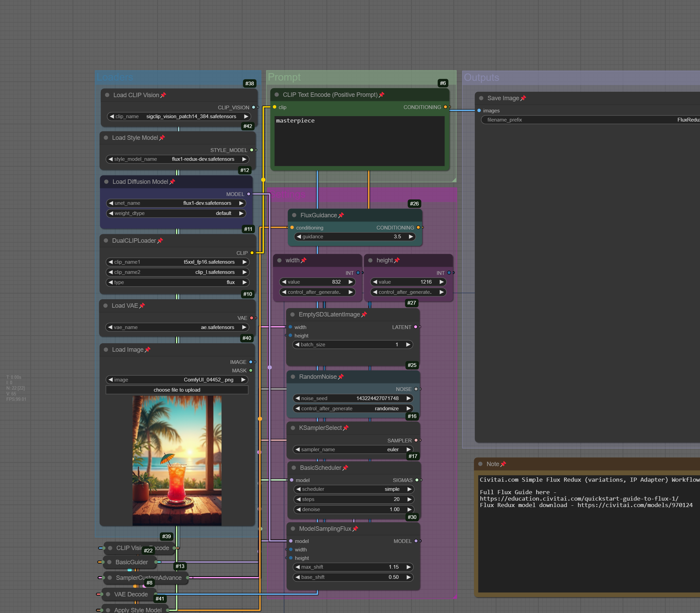Click pin icon on FluxGuidance node
The height and width of the screenshot is (613, 700).
click(341, 215)
